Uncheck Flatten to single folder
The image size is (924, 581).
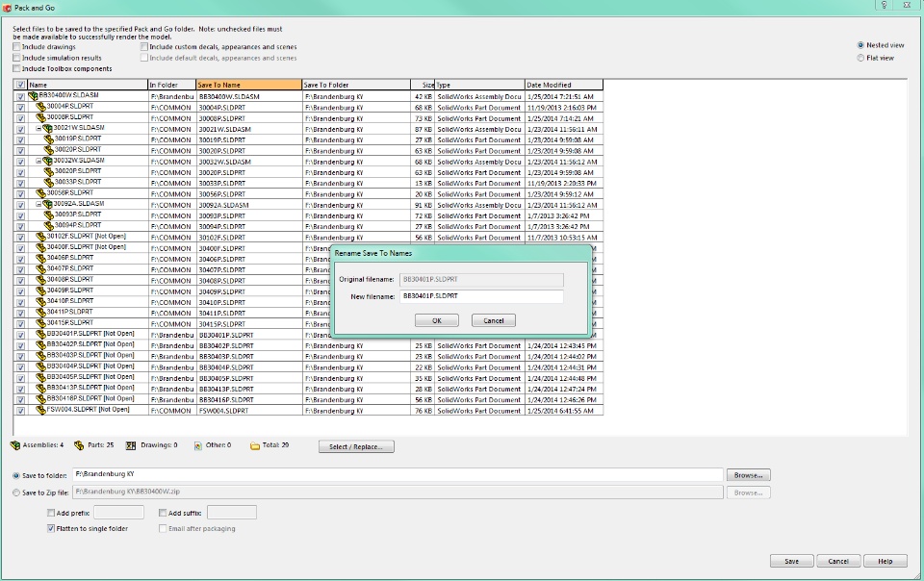click(x=51, y=529)
